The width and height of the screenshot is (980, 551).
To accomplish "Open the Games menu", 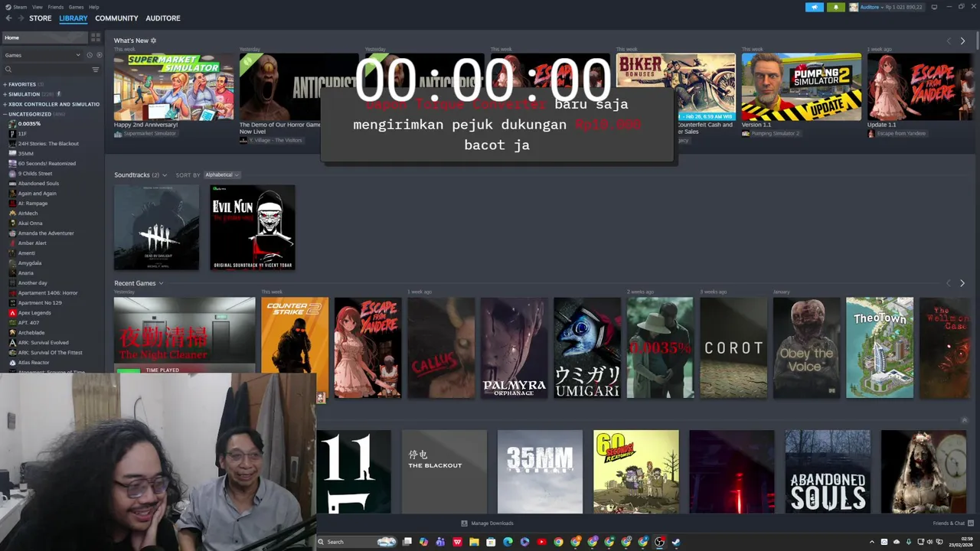I will 76,7.
